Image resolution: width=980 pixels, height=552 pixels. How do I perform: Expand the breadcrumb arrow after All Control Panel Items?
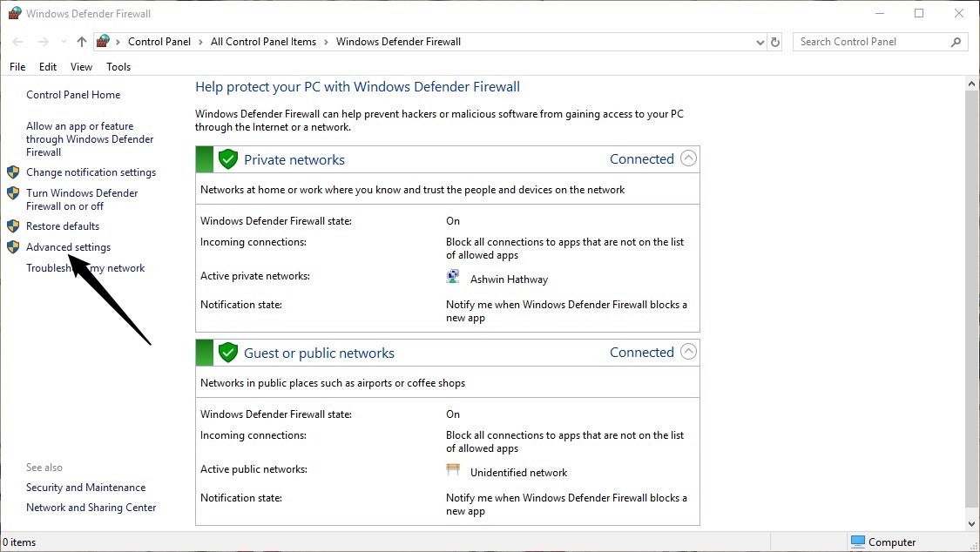326,42
